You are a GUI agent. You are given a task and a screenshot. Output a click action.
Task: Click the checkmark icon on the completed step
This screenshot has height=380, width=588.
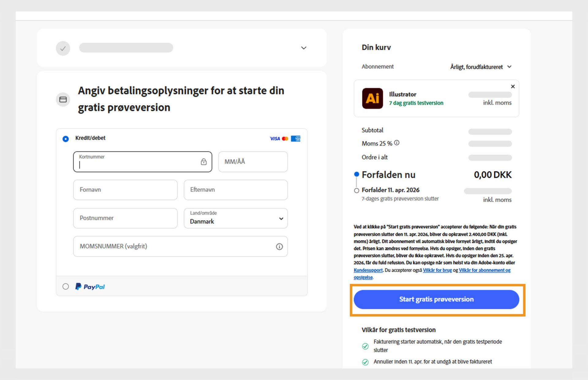pos(63,48)
